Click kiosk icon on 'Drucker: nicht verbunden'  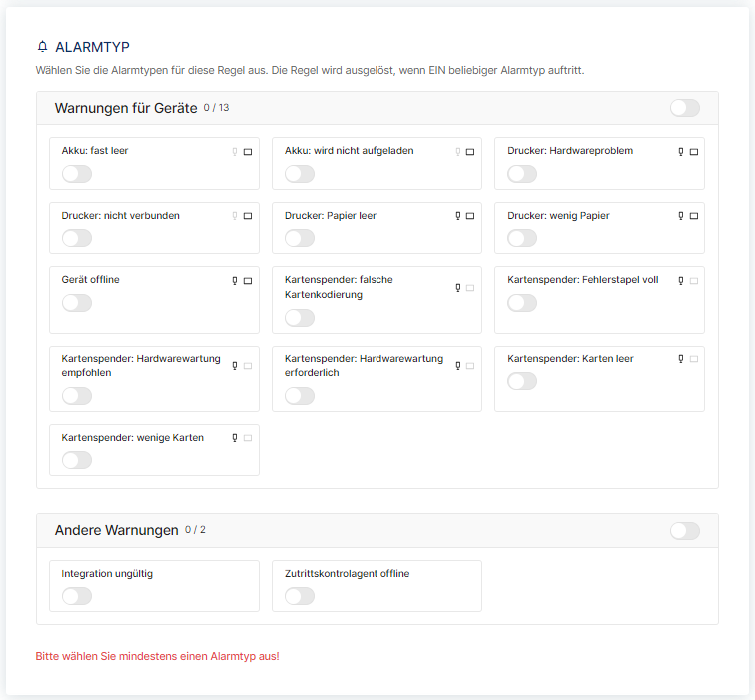click(x=235, y=216)
